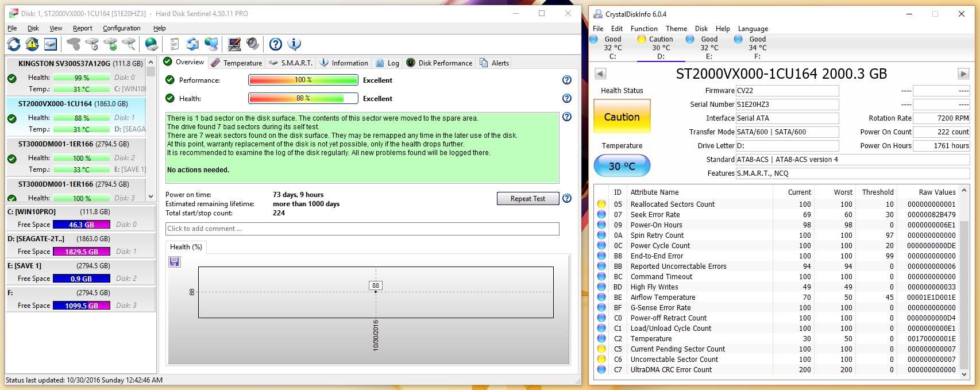Select E: [SAVE 1] partition entry
This screenshot has width=980, height=390.
(x=80, y=272)
